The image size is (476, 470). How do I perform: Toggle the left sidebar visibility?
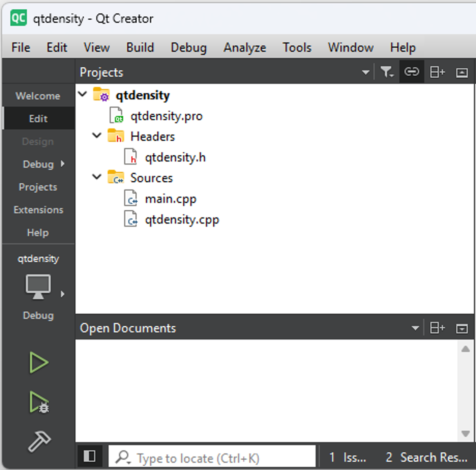[x=89, y=456]
